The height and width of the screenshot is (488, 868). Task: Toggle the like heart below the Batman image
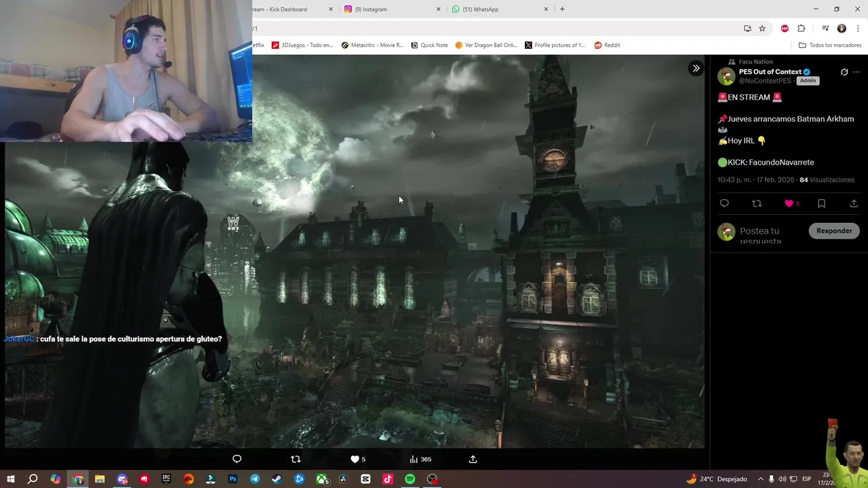click(354, 459)
